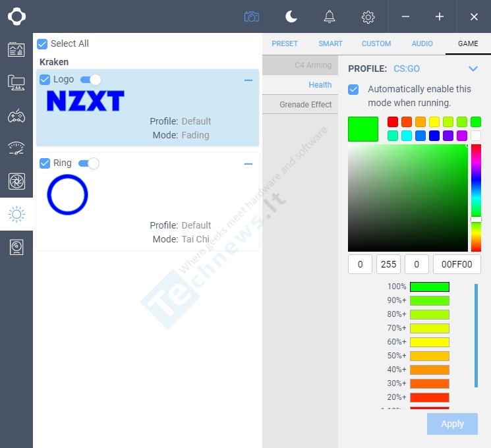Pick the cyan preset color swatch
The height and width of the screenshot is (448, 491).
[407, 136]
